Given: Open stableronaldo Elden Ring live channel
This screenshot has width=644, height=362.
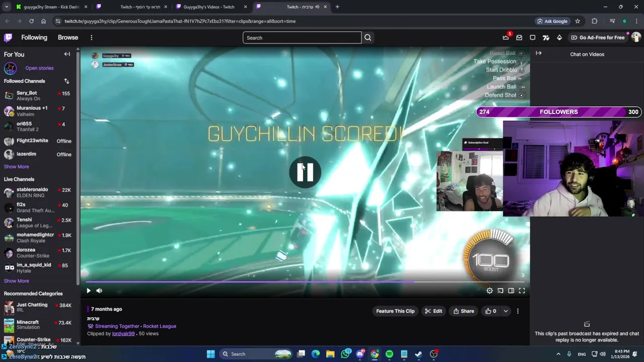Looking at the screenshot, I should 37,192.
